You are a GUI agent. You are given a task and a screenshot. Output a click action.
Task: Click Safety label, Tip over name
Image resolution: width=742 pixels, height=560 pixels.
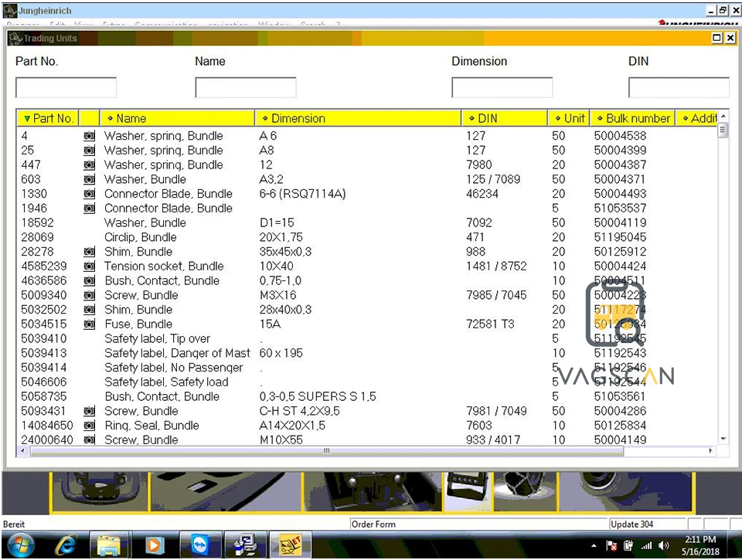pyautogui.click(x=157, y=338)
